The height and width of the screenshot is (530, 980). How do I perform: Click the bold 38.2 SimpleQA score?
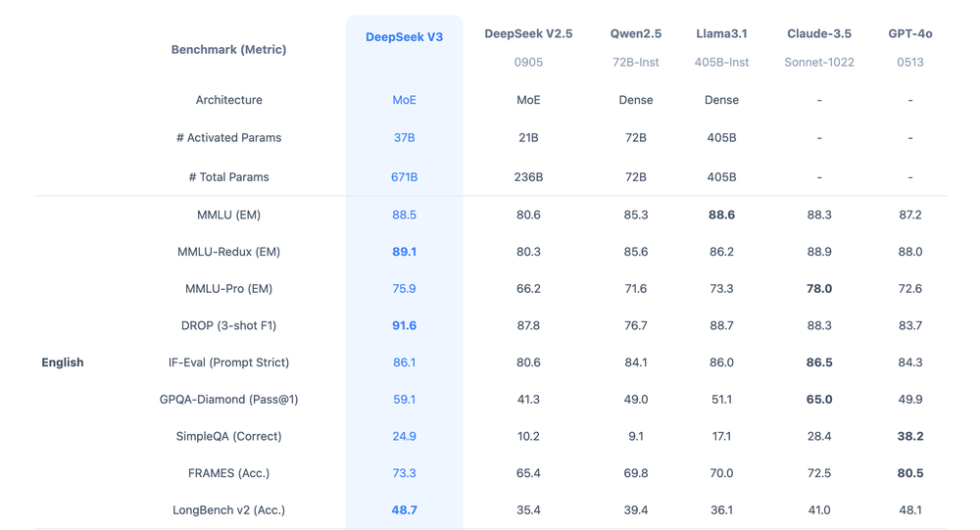point(910,436)
